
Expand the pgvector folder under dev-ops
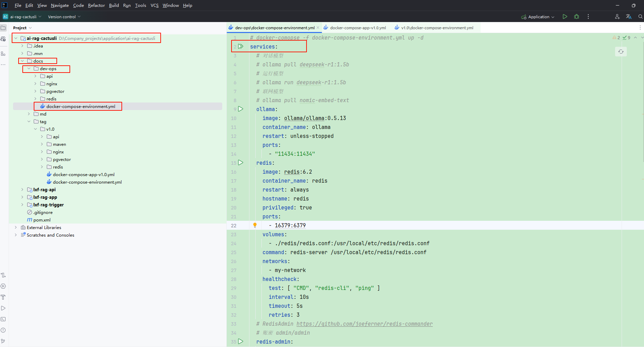[35, 91]
